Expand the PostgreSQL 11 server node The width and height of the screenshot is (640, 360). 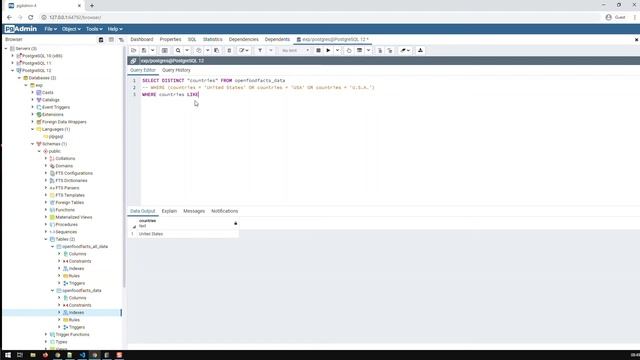(x=13, y=63)
